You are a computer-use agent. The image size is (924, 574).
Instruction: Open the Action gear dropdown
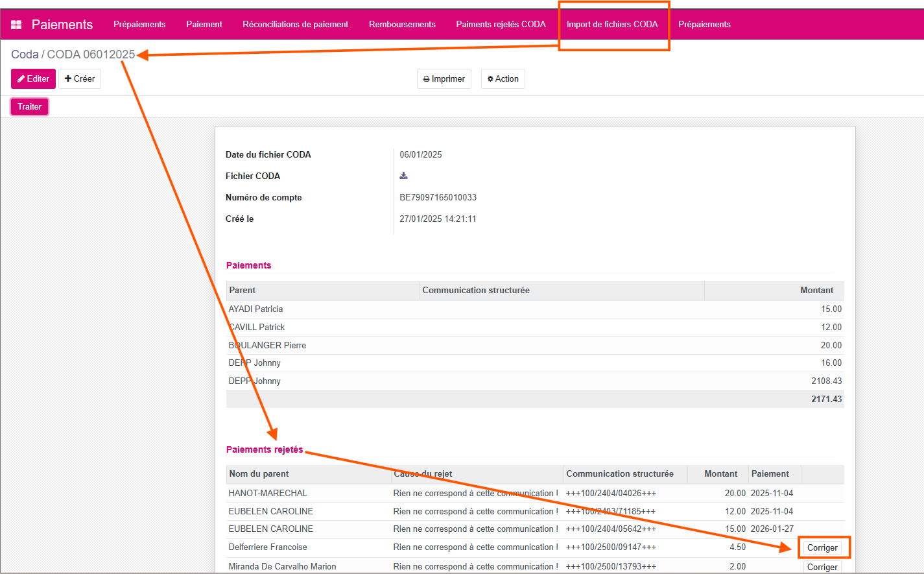[x=503, y=78]
